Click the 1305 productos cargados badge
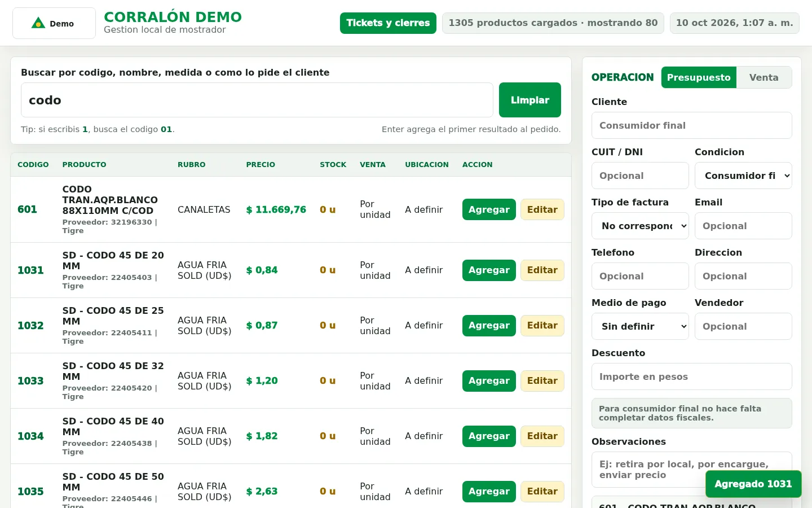Screen dimensions: 812x508 [553, 23]
